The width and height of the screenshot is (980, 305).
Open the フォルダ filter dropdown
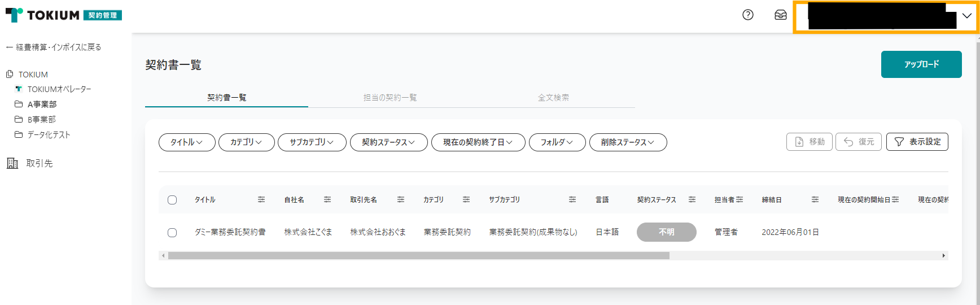click(557, 142)
